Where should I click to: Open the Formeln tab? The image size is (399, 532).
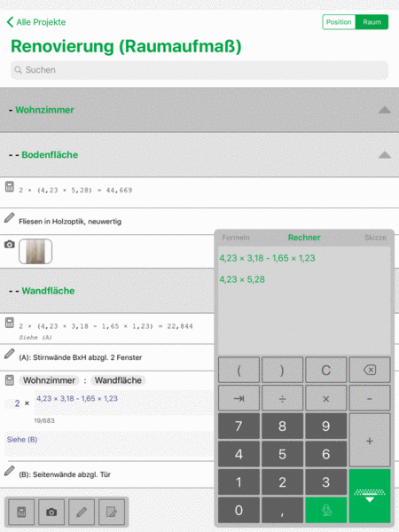tap(236, 238)
